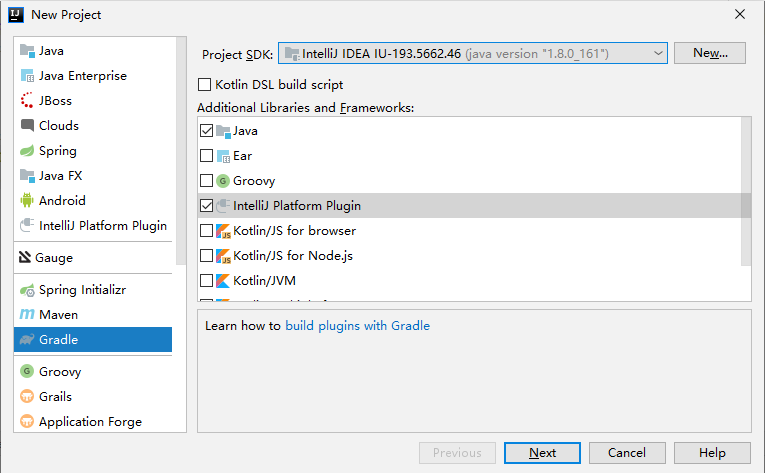Screen dimensions: 765x473
Task: Open the Project SDK dropdown arrow
Action: pyautogui.click(x=658, y=53)
